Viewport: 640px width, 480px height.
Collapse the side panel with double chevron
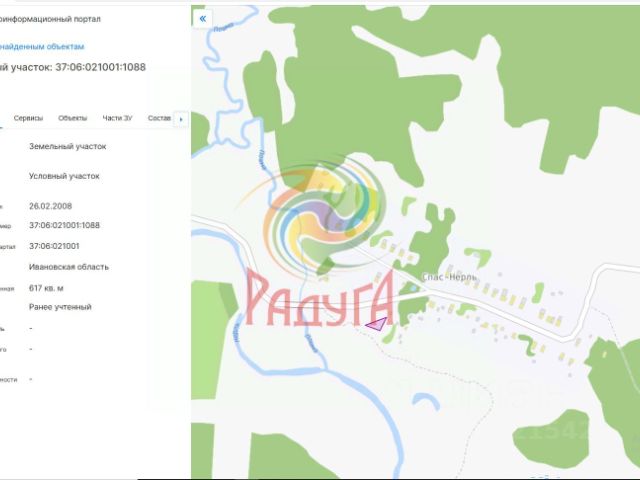pyautogui.click(x=202, y=19)
